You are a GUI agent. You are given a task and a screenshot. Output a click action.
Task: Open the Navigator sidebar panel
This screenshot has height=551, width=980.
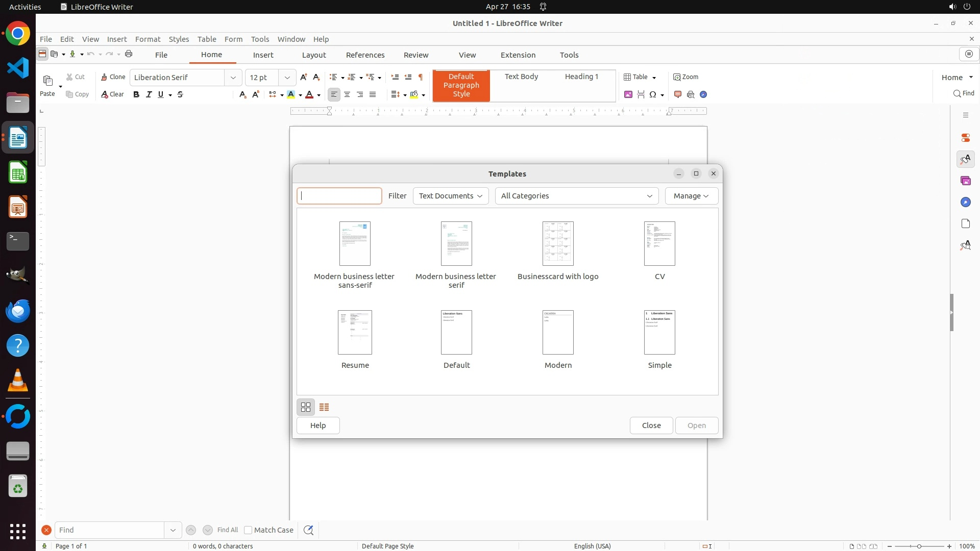pos(965,202)
